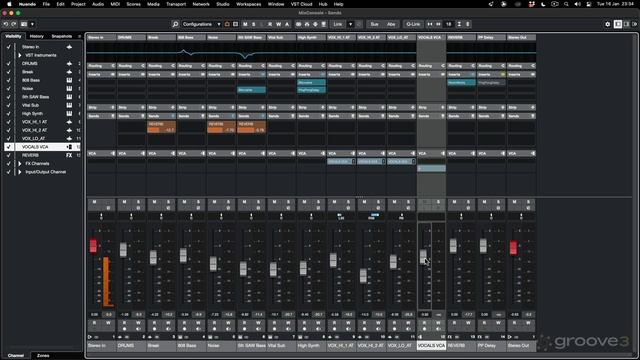Open the find channels search icon
The image size is (640, 360).
[175, 24]
